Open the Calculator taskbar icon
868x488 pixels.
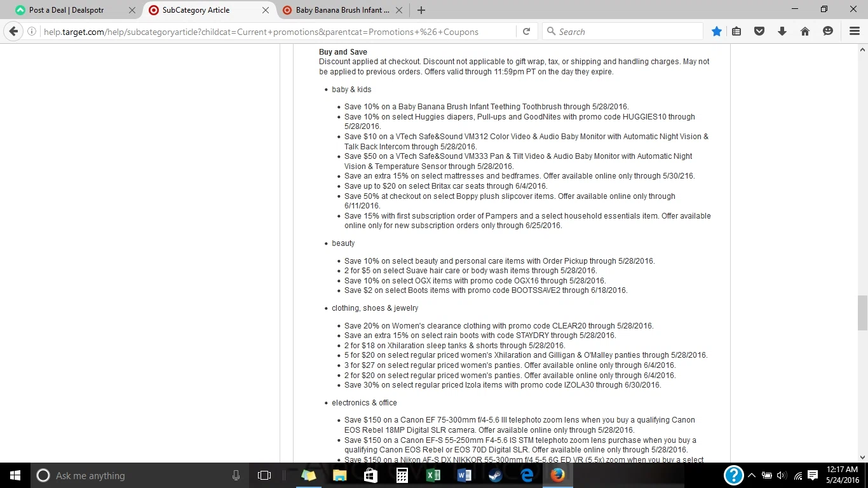click(x=402, y=475)
